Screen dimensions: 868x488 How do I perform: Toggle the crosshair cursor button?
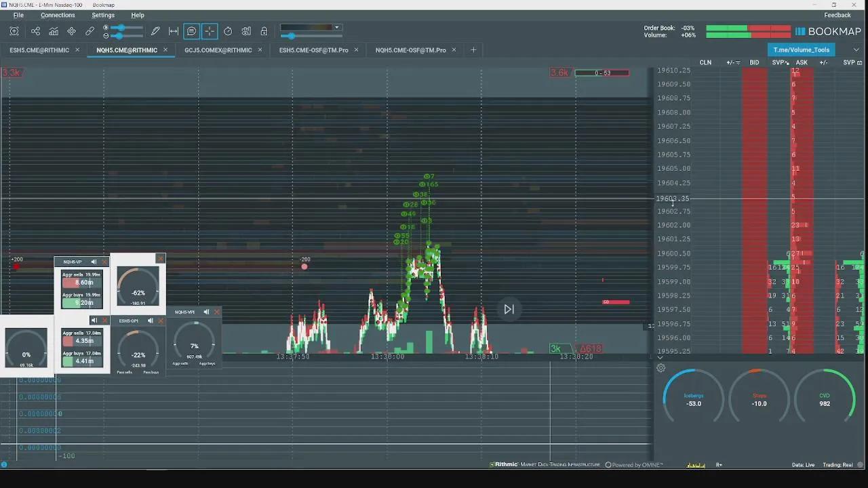pos(210,31)
